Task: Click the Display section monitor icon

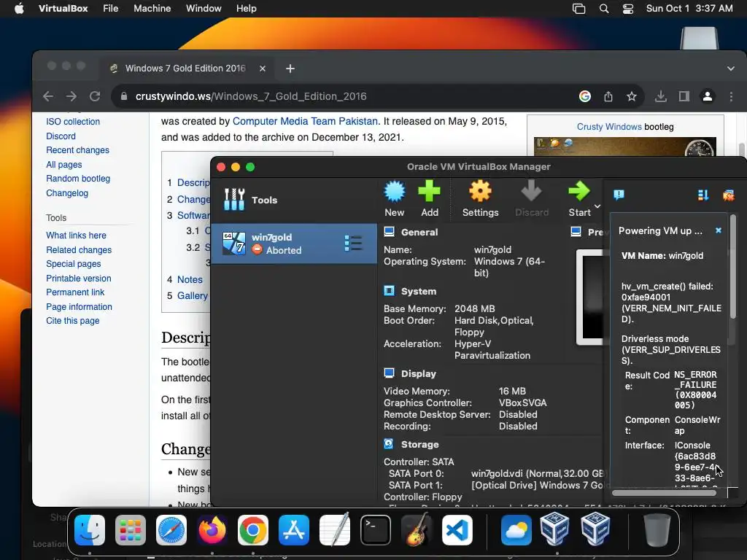Action: pos(390,373)
